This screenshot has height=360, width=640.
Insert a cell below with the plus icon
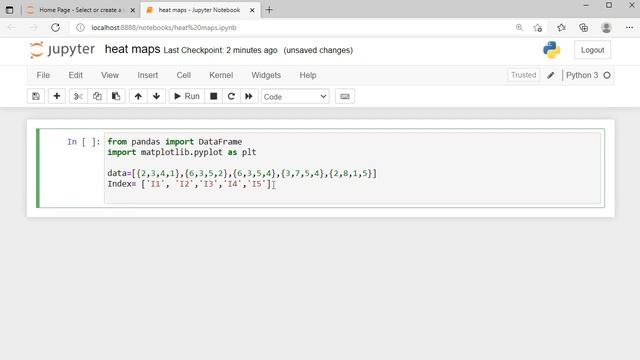click(x=57, y=96)
